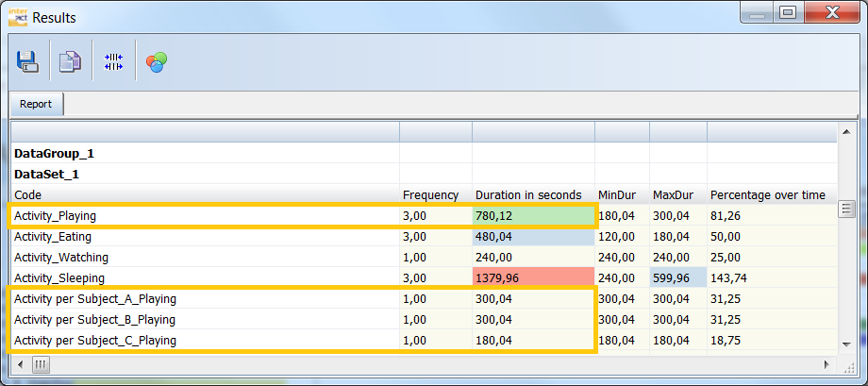Click Activity_Sleeping MinDur 240,00 cell

click(622, 277)
